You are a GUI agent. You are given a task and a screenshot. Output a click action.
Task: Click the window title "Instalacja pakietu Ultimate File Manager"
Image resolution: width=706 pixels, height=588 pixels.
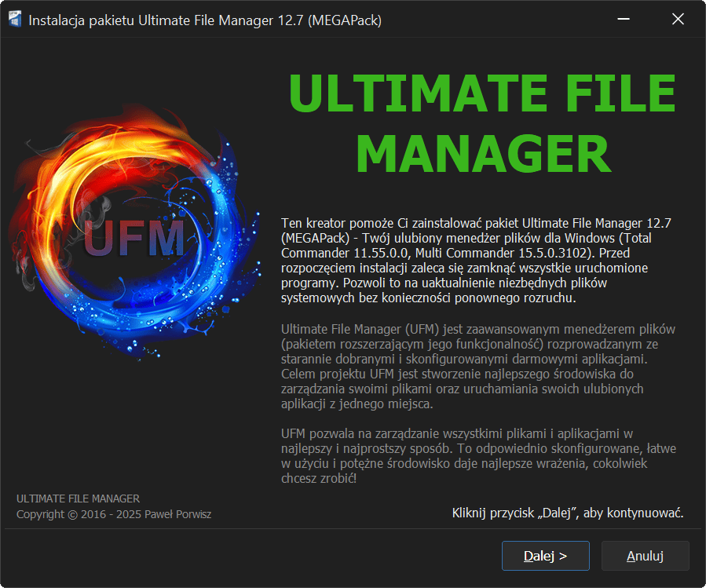(205, 20)
